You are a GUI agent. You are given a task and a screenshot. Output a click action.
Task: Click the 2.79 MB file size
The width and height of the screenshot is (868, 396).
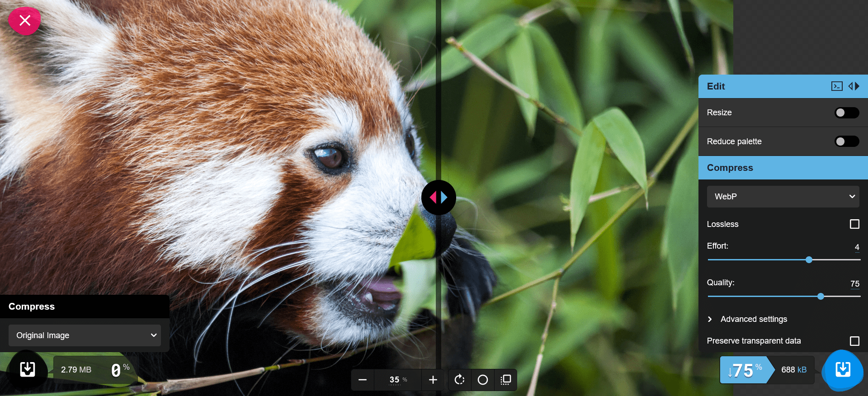tap(76, 370)
